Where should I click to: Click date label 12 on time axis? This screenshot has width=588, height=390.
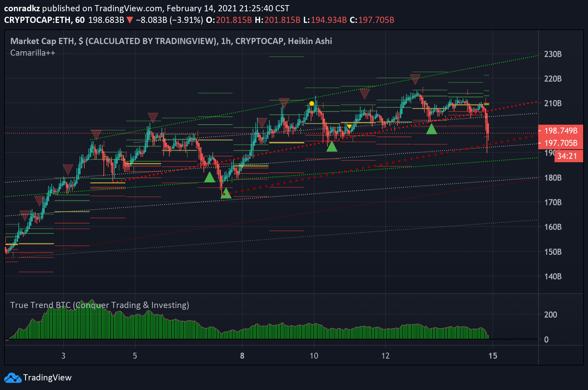pos(386,356)
